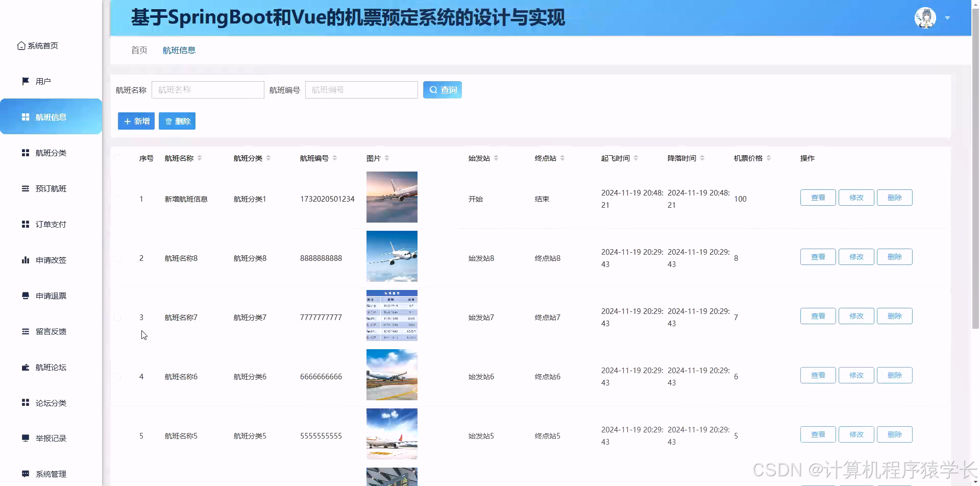
Task: Toggle the select-all checkbox in table header
Action: coord(117,158)
